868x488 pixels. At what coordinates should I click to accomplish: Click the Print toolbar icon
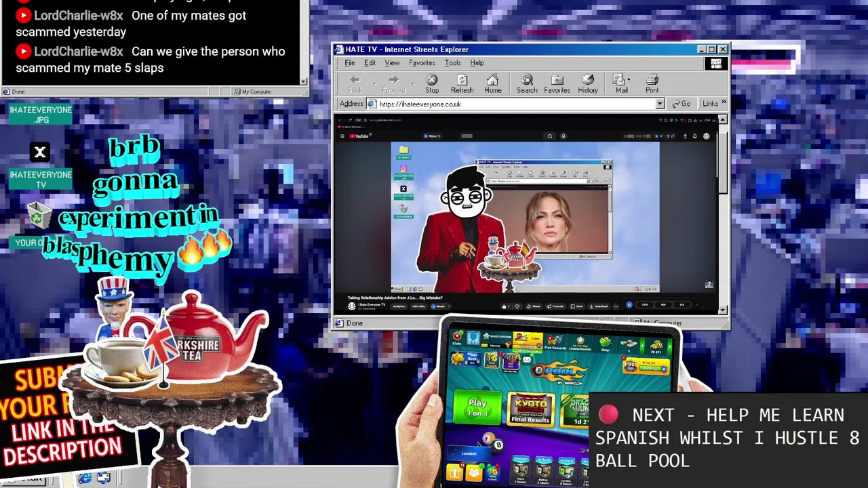pyautogui.click(x=652, y=80)
